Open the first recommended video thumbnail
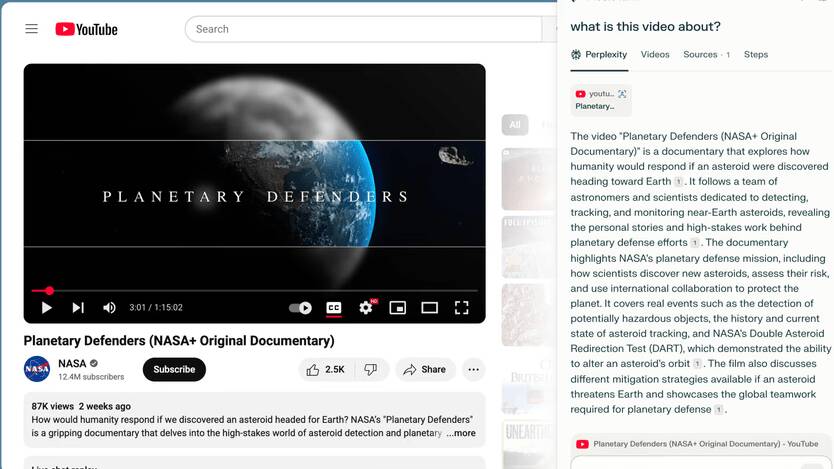The height and width of the screenshot is (469, 834). [x=528, y=179]
